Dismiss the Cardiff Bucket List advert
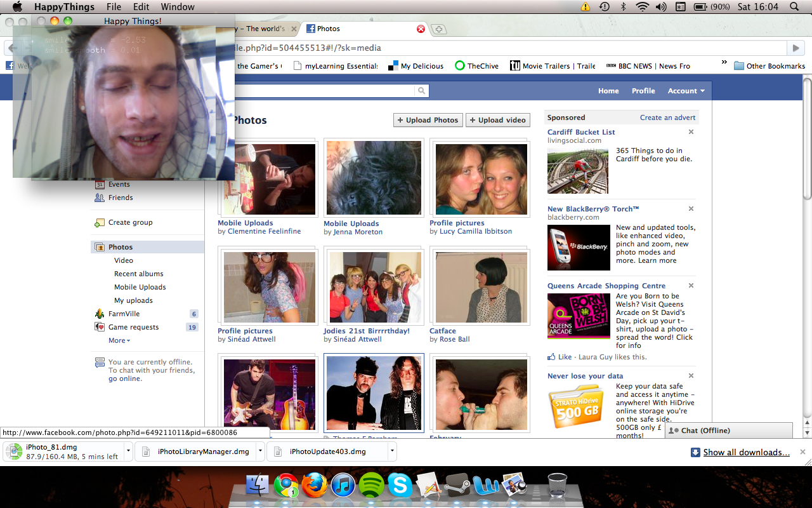The width and height of the screenshot is (812, 508). pos(691,132)
